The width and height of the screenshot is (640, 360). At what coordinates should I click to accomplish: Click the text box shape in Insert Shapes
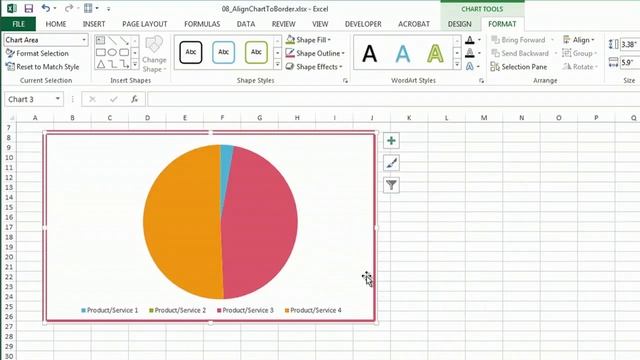(x=100, y=40)
